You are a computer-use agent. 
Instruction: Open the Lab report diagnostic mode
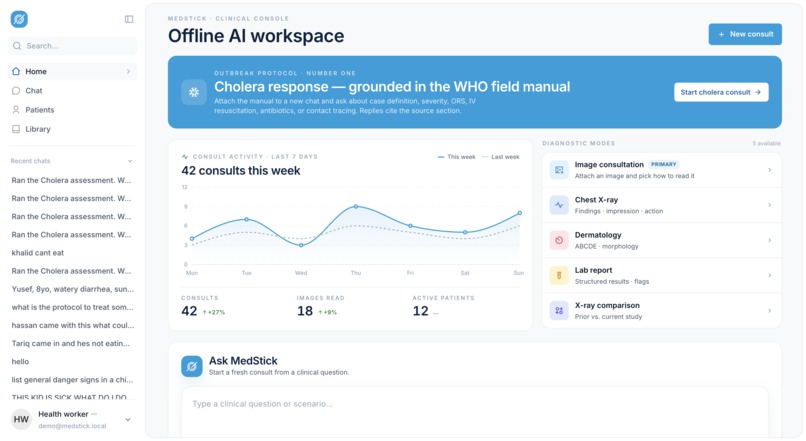tap(662, 275)
